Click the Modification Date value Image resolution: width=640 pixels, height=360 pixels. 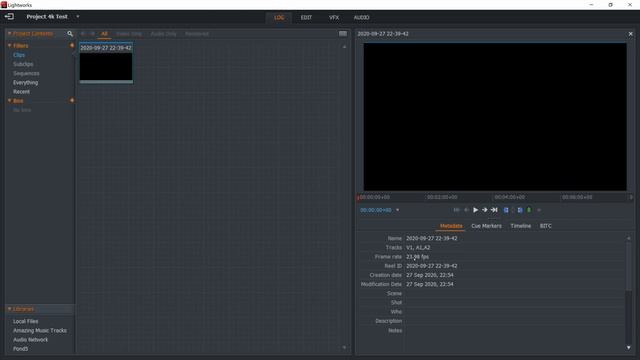point(429,284)
